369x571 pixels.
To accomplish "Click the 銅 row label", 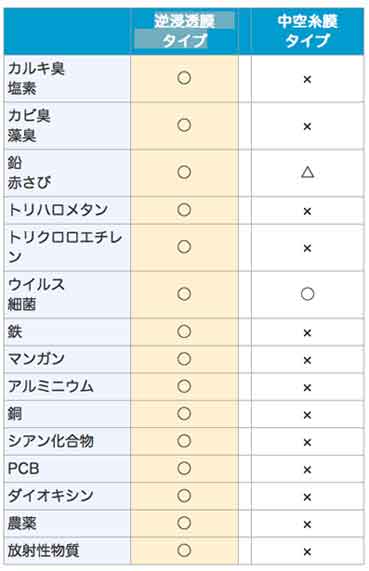I will pos(15,414).
